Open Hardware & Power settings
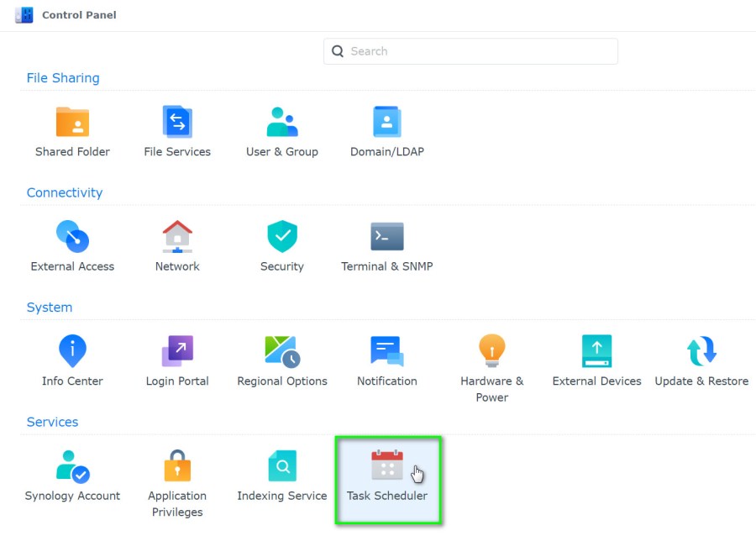Viewport: 756px width, 557px height. coord(491,359)
